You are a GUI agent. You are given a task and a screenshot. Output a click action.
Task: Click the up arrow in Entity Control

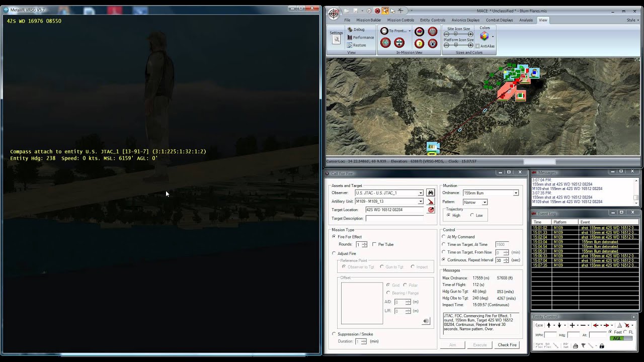pos(549,325)
